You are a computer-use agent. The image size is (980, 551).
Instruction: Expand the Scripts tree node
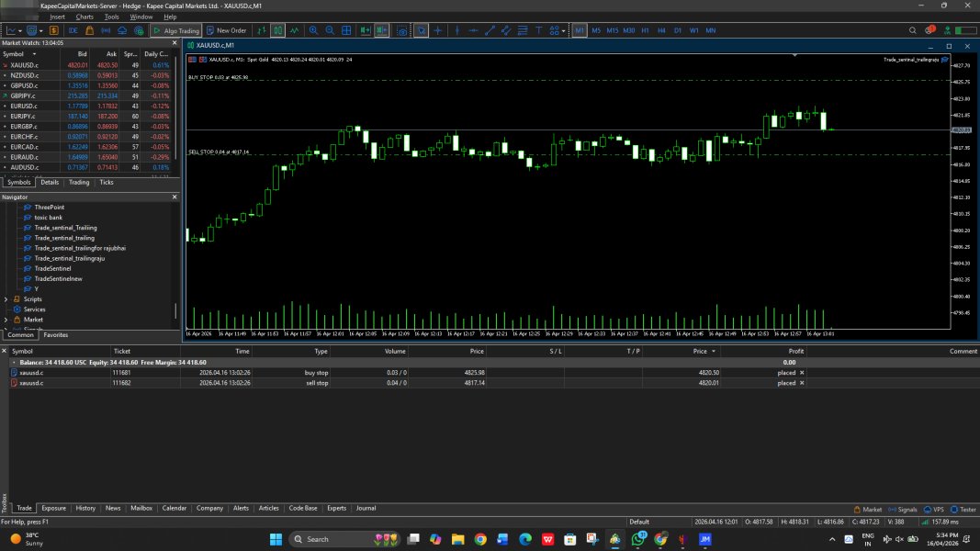click(6, 299)
